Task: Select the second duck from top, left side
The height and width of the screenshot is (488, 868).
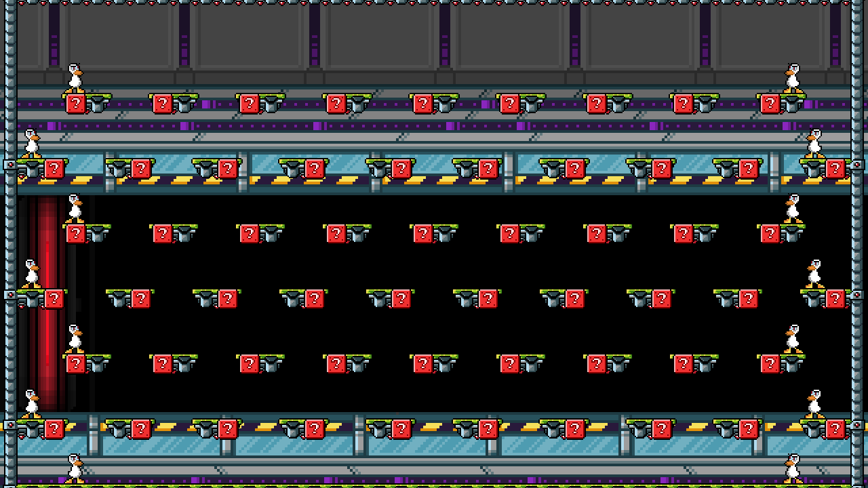Action: [x=31, y=144]
